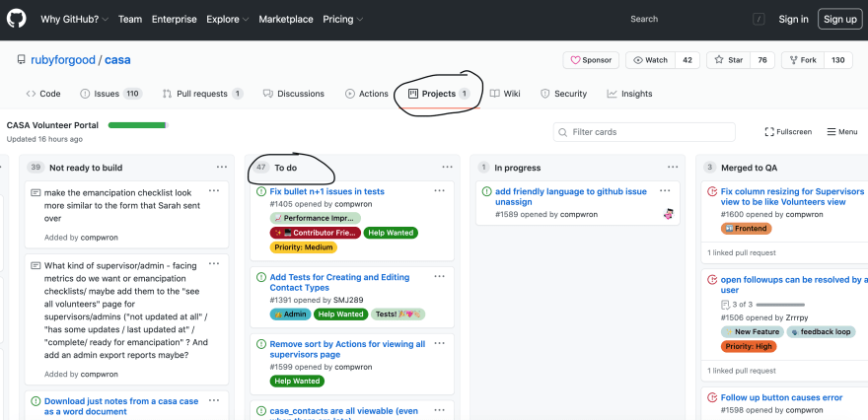The image size is (868, 420).
Task: Open the Pull requests tab
Action: [x=202, y=94]
